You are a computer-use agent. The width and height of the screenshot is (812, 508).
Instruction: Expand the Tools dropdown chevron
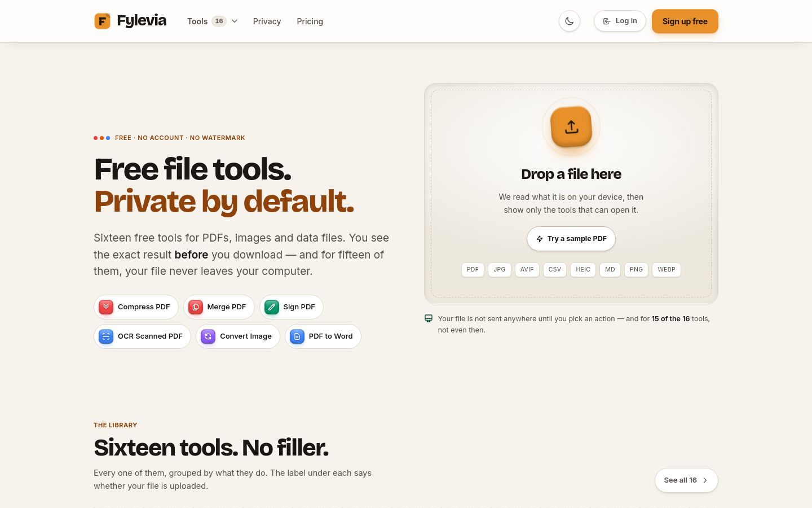pyautogui.click(x=235, y=21)
